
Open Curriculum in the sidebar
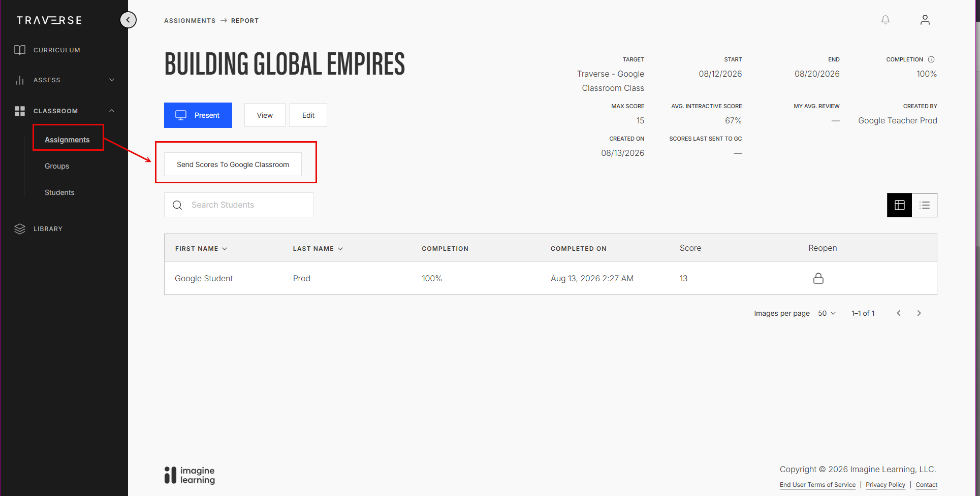pyautogui.click(x=57, y=50)
